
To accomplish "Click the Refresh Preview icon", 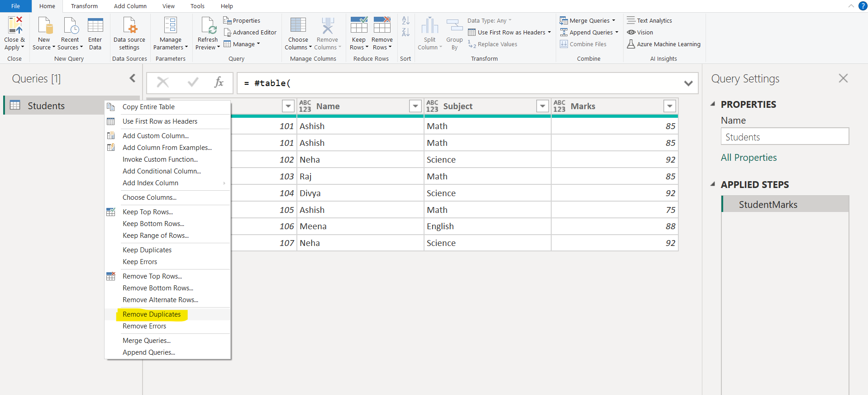I will [x=208, y=26].
